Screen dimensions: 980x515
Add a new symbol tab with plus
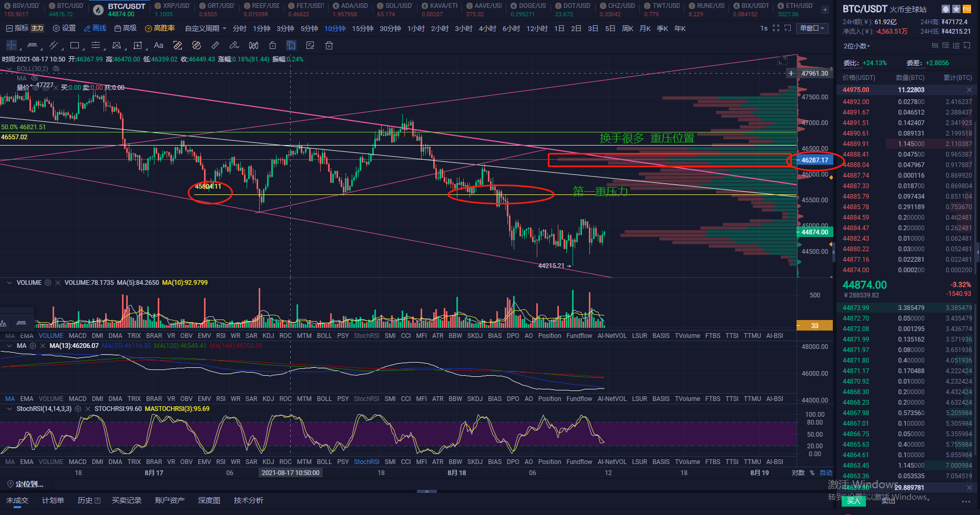click(x=825, y=9)
